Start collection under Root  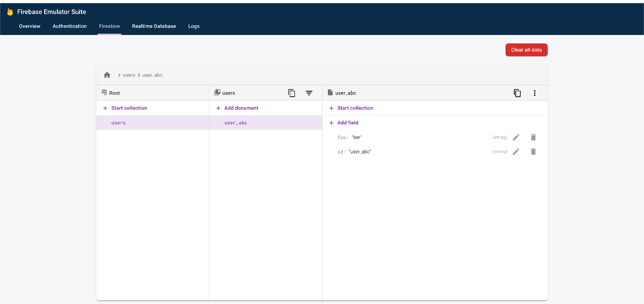coord(125,108)
